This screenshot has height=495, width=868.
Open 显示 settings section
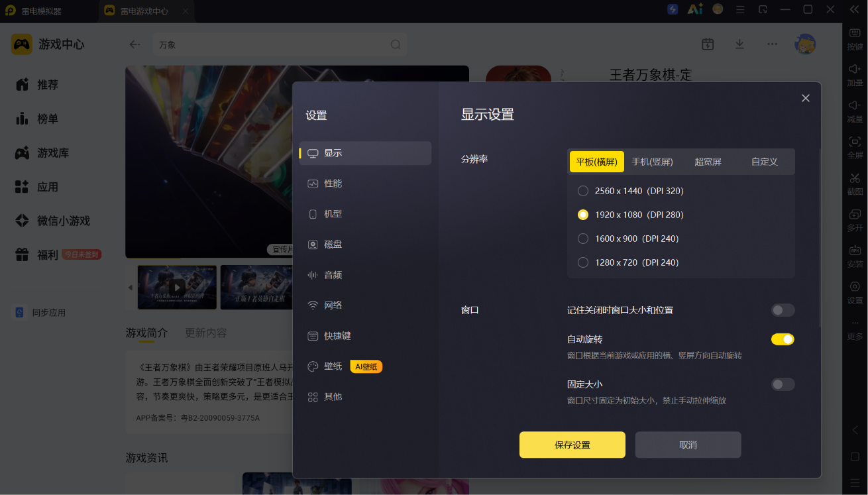click(365, 153)
